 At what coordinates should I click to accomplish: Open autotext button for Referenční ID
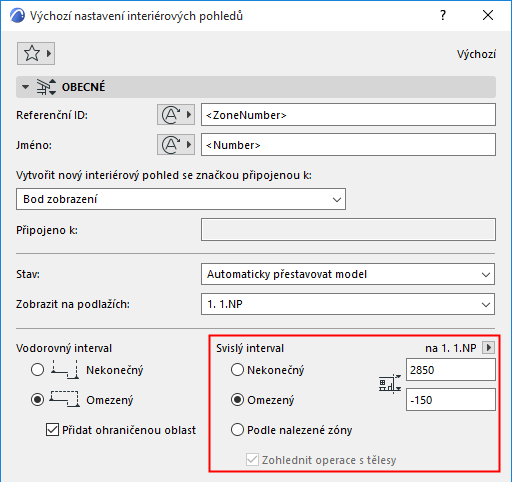pyautogui.click(x=176, y=115)
